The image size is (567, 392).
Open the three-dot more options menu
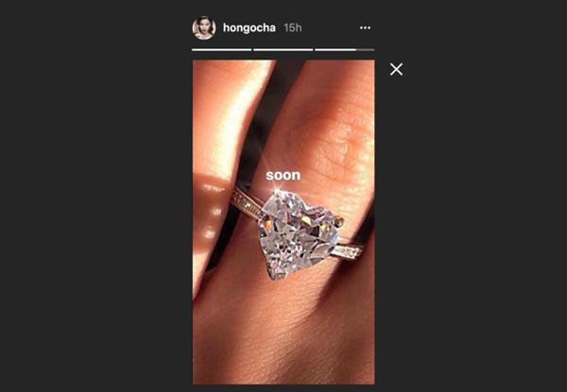365,27
